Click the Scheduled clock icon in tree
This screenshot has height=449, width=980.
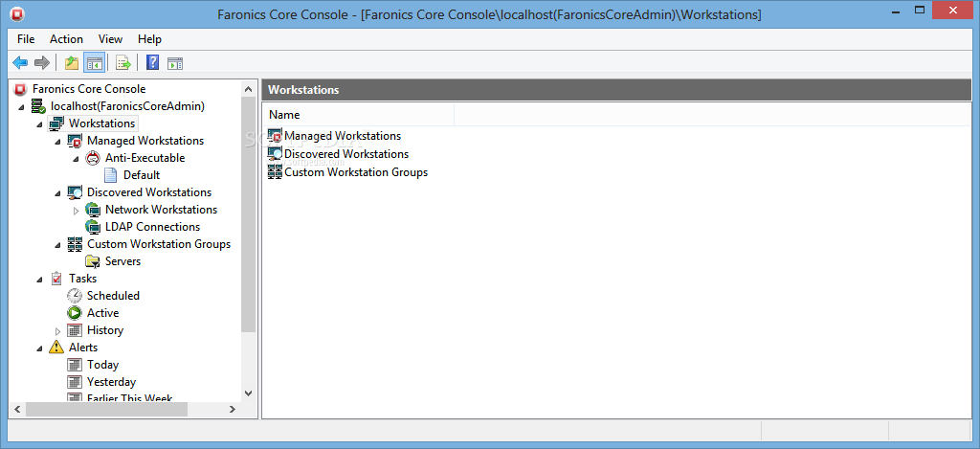75,296
